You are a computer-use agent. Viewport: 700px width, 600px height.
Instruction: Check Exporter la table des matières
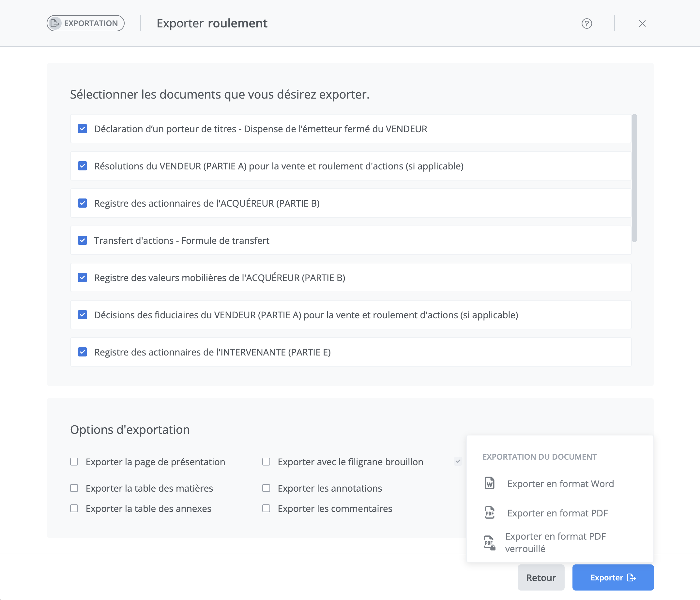tap(74, 488)
